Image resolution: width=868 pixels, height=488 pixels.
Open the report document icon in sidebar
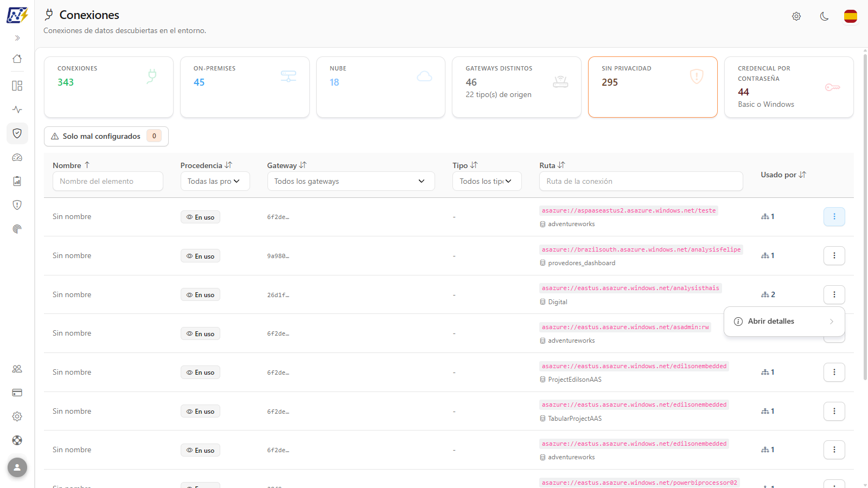pos(17,181)
